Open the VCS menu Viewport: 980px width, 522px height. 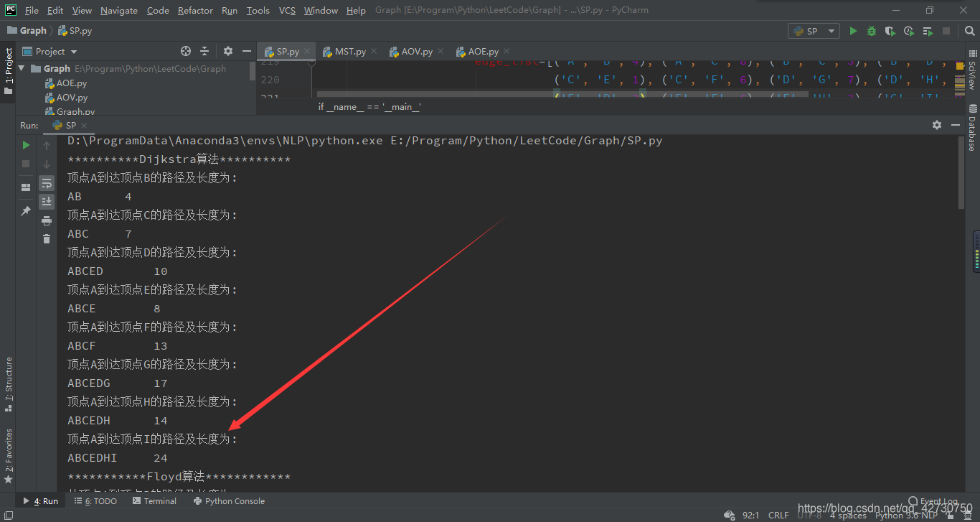287,10
